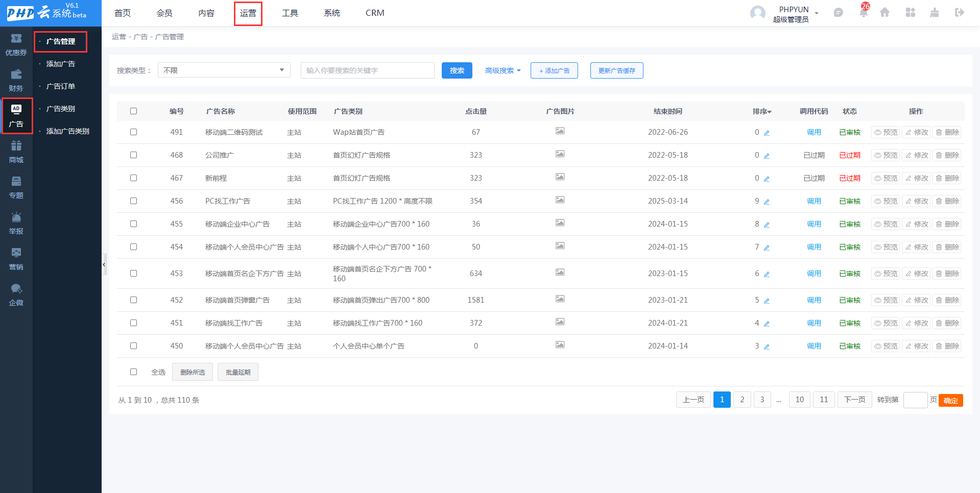This screenshot has height=493, width=980.
Task: Open the 运营 top menu
Action: 248,13
